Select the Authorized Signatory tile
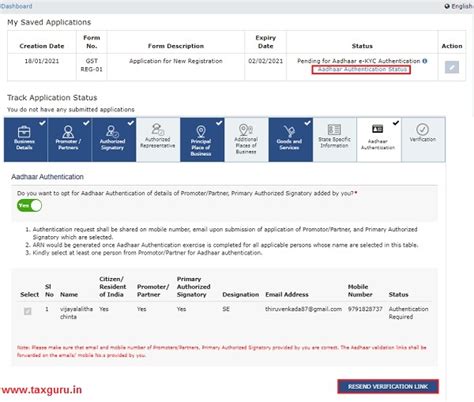474x402 pixels. [x=114, y=140]
